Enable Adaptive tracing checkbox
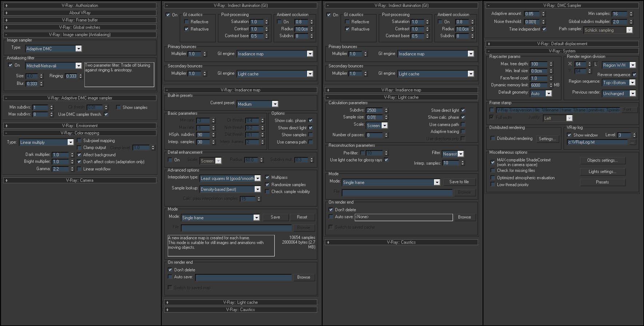This screenshot has height=326, width=644. tap(463, 131)
